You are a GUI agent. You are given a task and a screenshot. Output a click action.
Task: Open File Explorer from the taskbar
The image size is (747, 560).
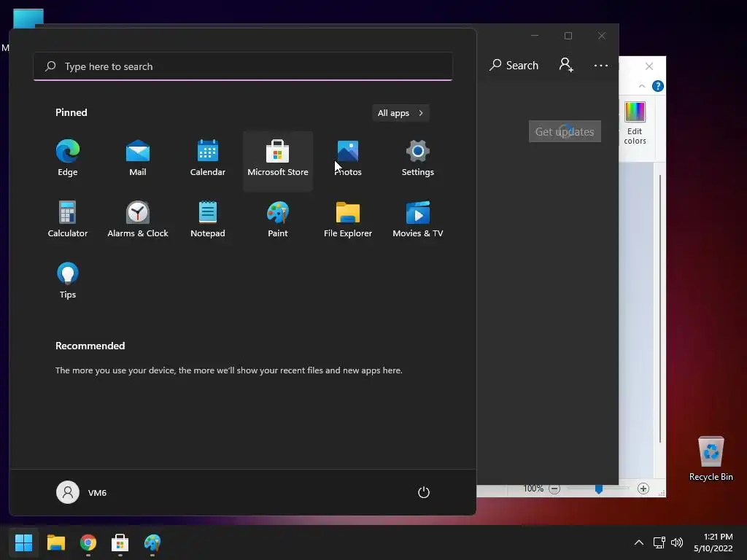pos(55,542)
